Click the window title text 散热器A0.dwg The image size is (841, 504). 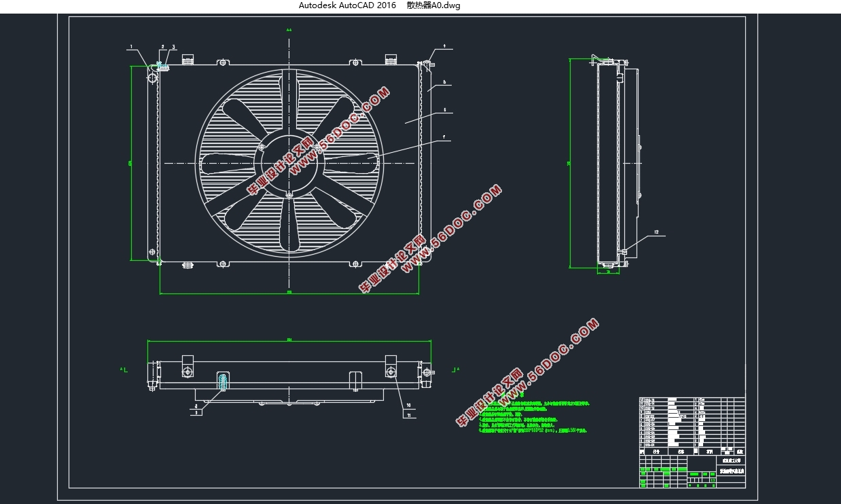click(x=433, y=5)
